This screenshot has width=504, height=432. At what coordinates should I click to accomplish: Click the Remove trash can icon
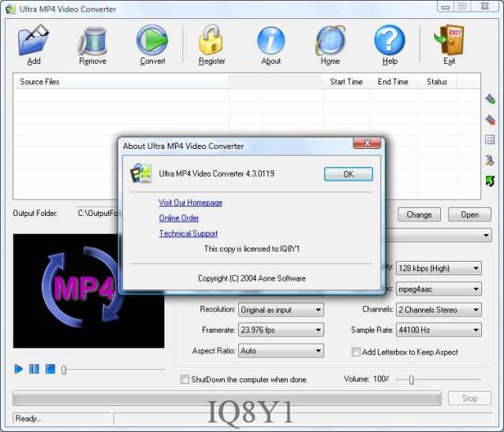(x=92, y=41)
